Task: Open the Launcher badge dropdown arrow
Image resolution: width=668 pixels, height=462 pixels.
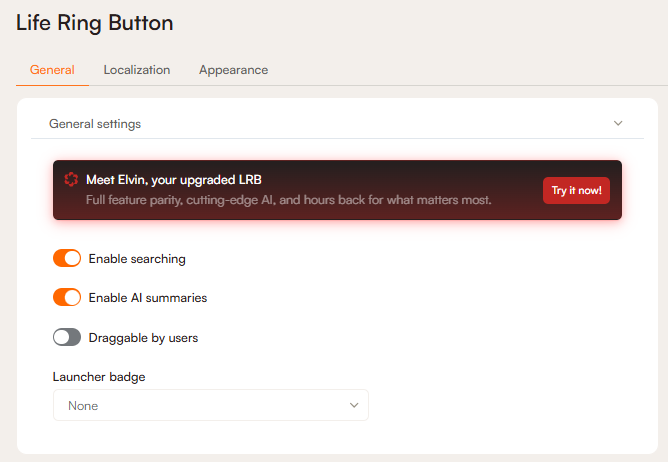Action: pyautogui.click(x=354, y=406)
